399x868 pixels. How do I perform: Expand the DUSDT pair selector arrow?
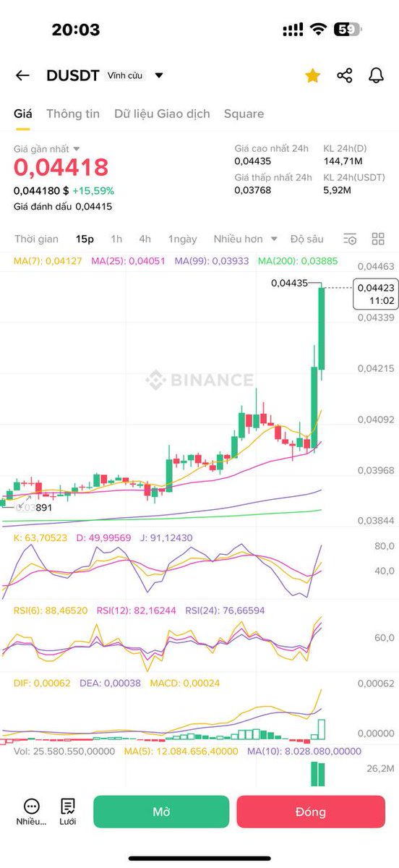(159, 76)
